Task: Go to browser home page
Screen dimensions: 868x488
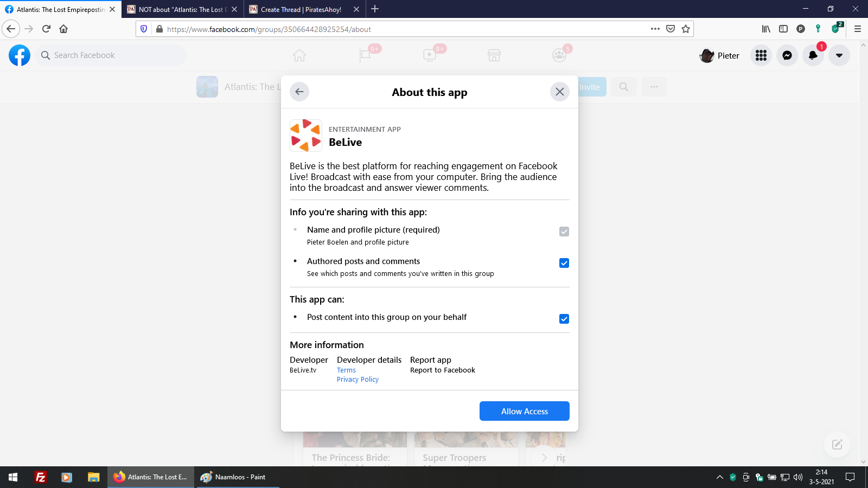Action: [x=63, y=29]
